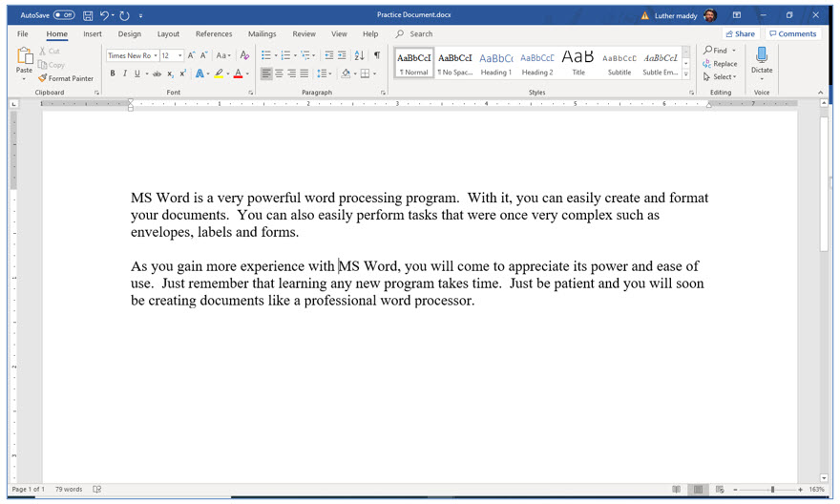Switch to Read Mode view icon
The width and height of the screenshot is (840, 504).
677,490
